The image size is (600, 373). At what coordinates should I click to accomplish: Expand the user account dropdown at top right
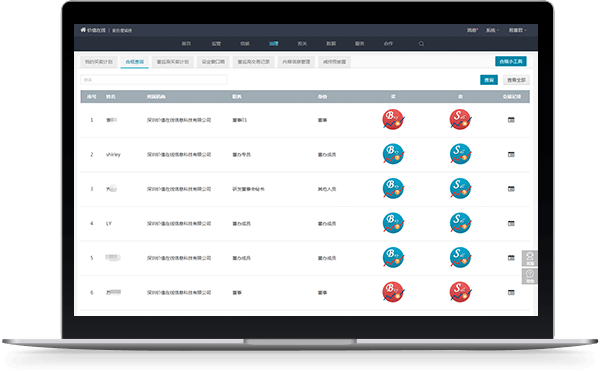click(x=517, y=30)
